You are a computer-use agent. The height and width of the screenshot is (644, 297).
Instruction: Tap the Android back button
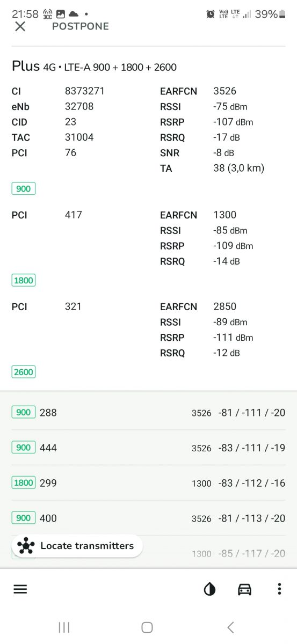point(230,627)
